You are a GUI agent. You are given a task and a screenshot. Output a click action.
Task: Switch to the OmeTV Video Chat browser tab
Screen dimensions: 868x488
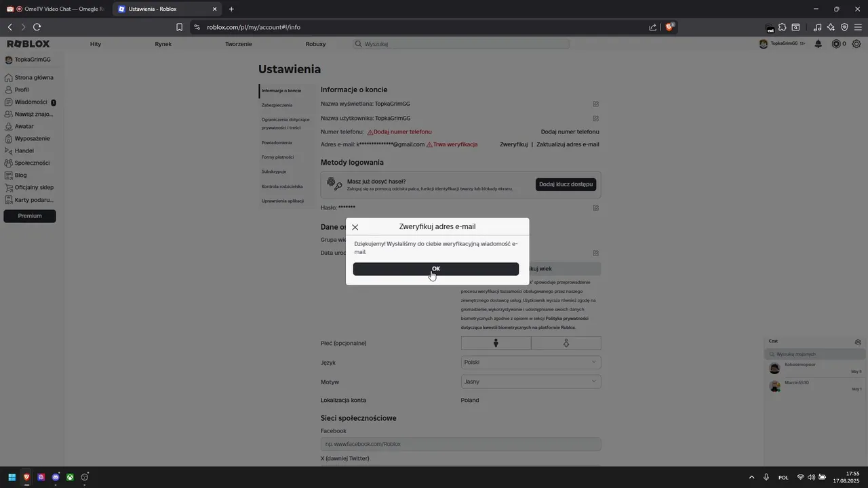[56, 9]
